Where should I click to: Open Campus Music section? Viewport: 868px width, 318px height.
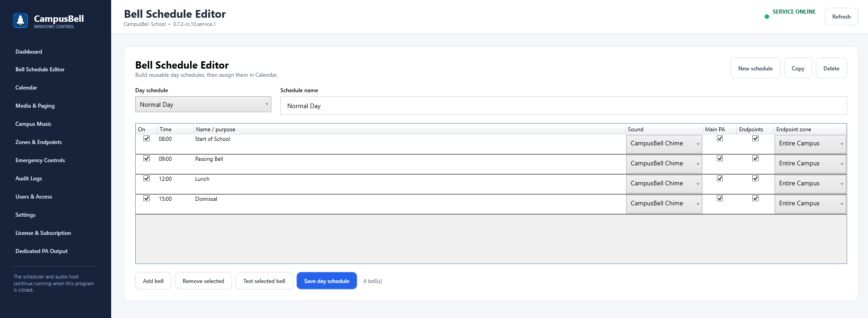pos(33,124)
